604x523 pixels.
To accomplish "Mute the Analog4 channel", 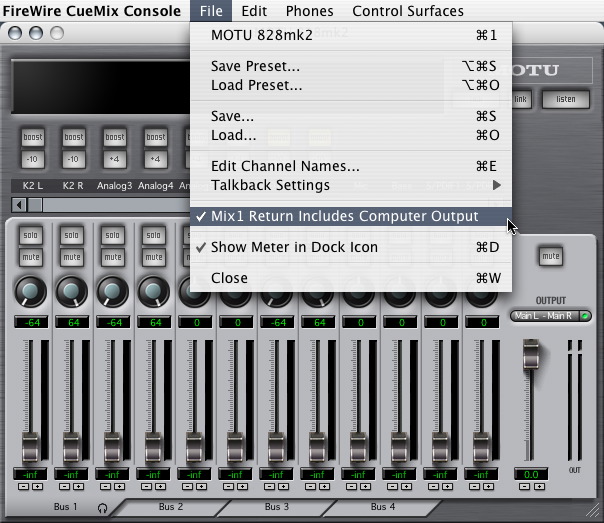I will [154, 257].
